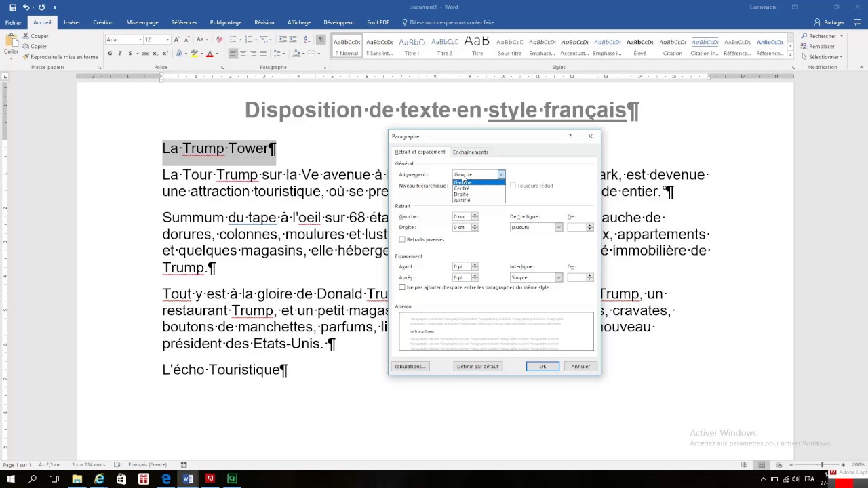This screenshot has height=488, width=868.
Task: Switch to Enchaînements tab
Action: coord(471,152)
